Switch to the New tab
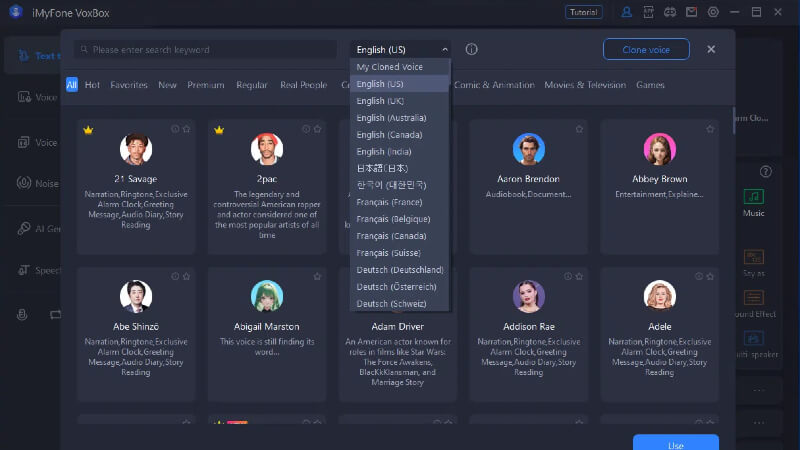Screen dimensions: 800x450 tap(167, 85)
